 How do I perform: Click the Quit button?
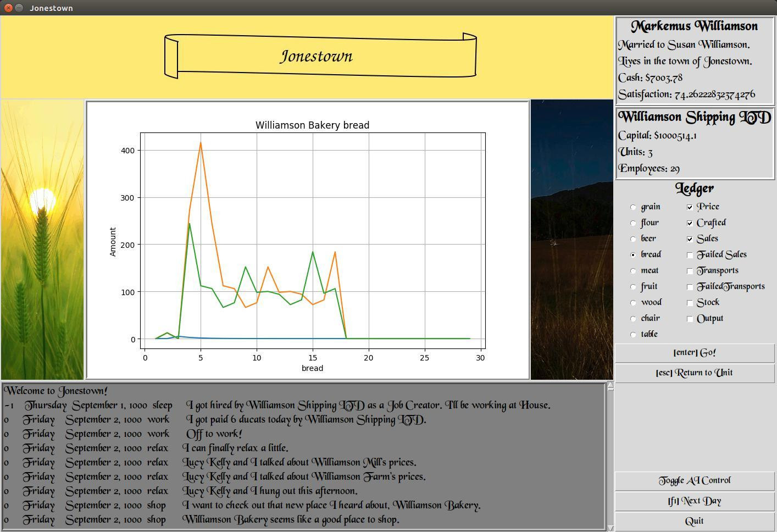(x=695, y=521)
